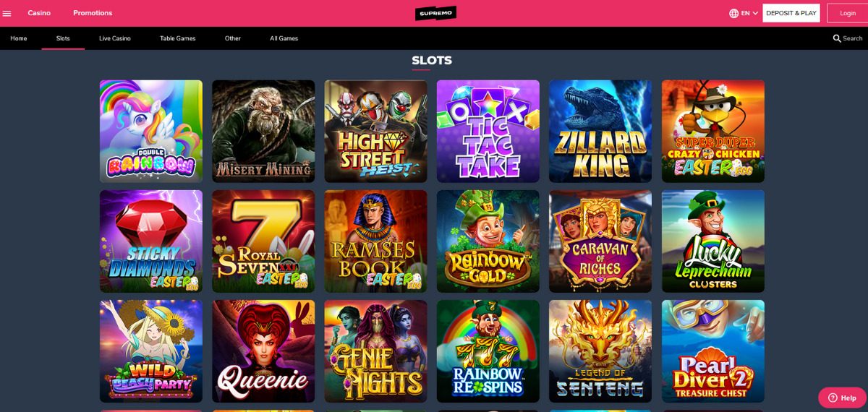The width and height of the screenshot is (868, 412).
Task: Open the Casino link in header
Action: tap(39, 13)
